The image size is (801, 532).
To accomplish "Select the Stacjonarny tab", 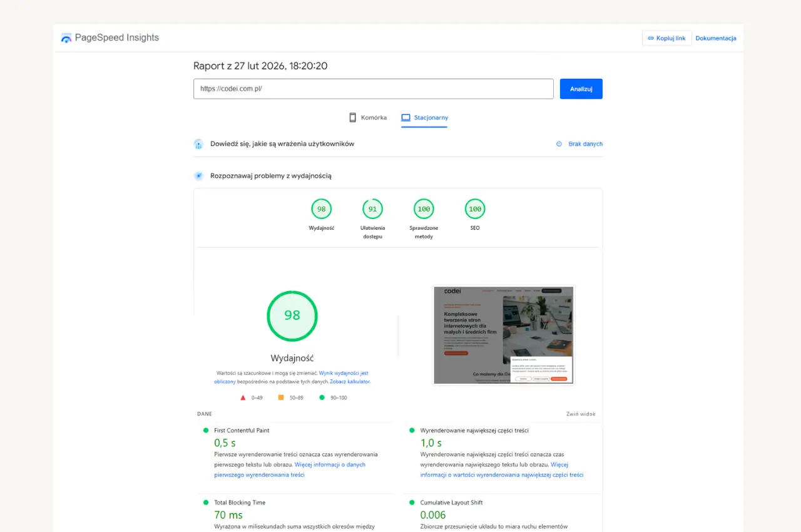I will click(424, 118).
